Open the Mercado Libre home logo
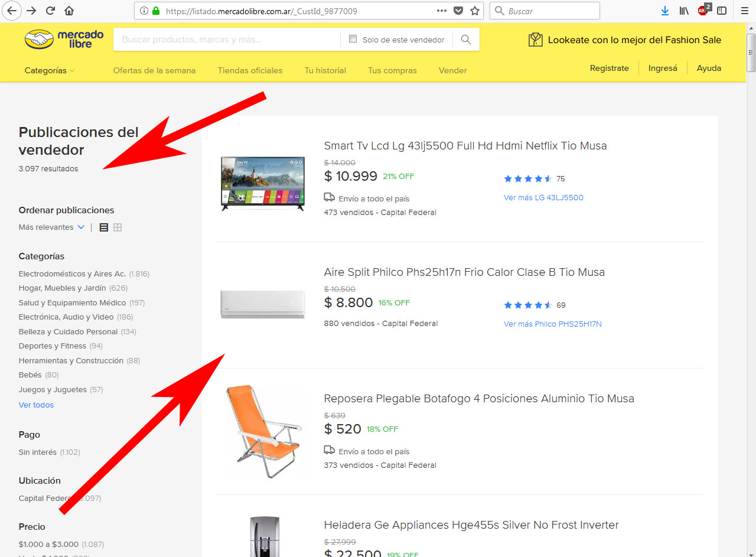This screenshot has width=756, height=557. pos(62,39)
